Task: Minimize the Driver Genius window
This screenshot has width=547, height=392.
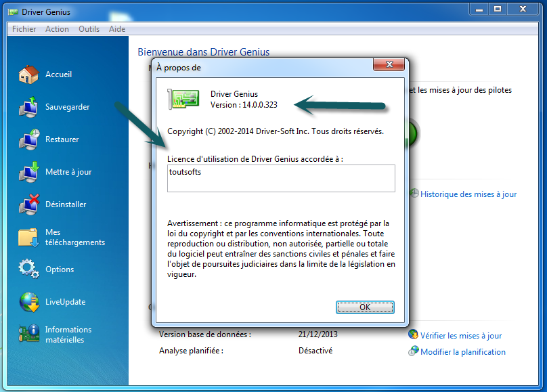Action: (x=479, y=9)
